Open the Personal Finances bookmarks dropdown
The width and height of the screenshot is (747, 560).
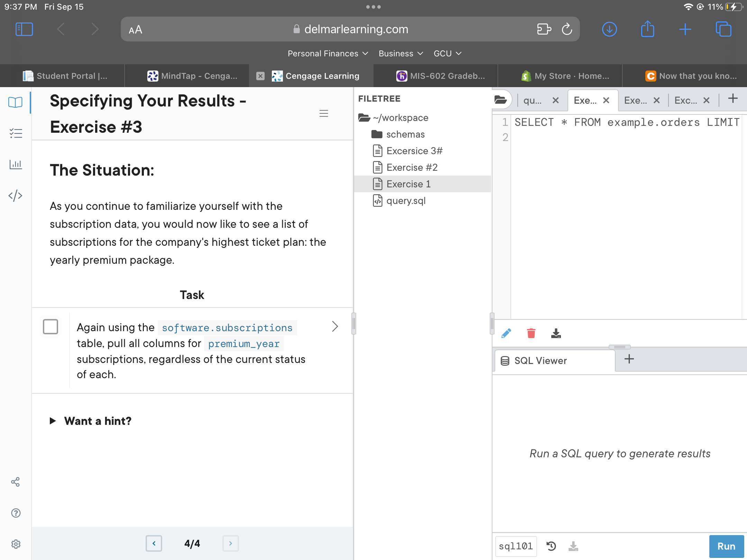point(327,54)
